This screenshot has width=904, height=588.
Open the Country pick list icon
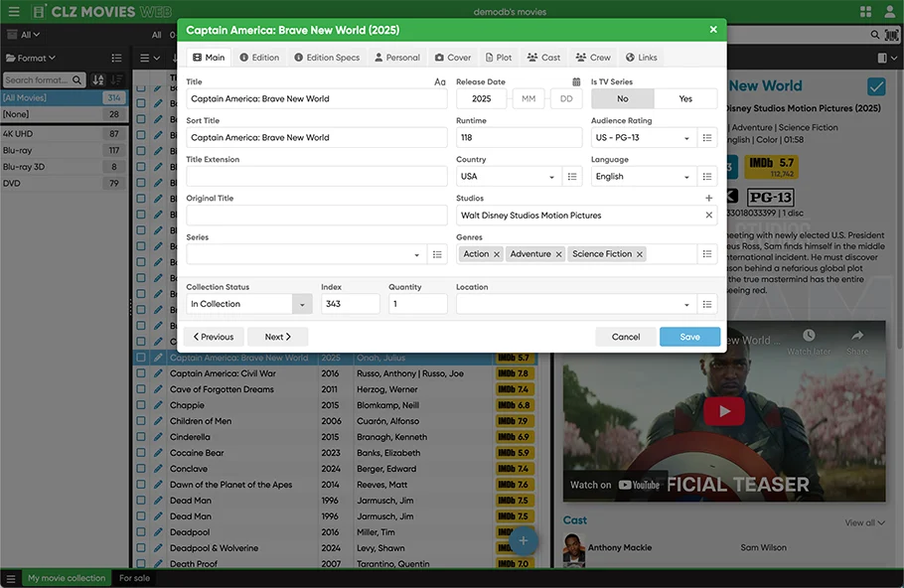click(x=572, y=177)
